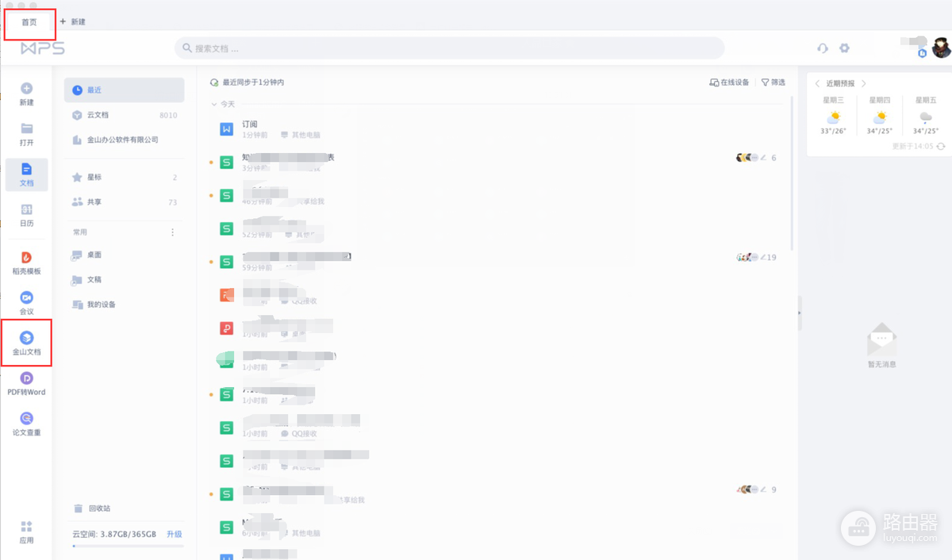
Task: Click the 近期预报 label
Action: point(841,83)
